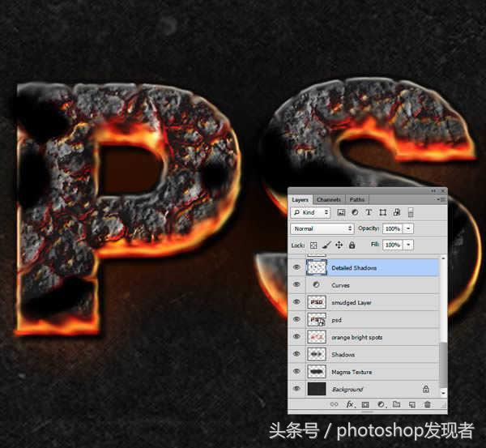Click the smart object filter icon

396,212
